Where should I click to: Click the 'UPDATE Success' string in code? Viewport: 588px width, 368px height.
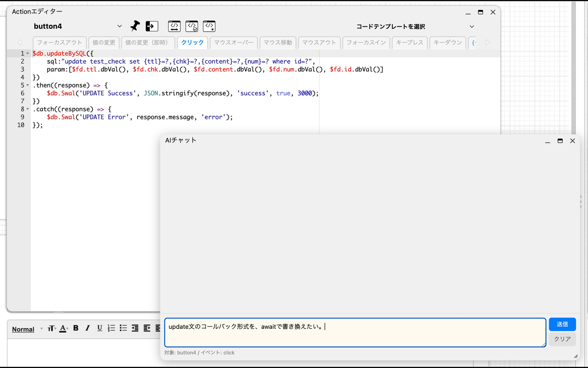coord(108,93)
